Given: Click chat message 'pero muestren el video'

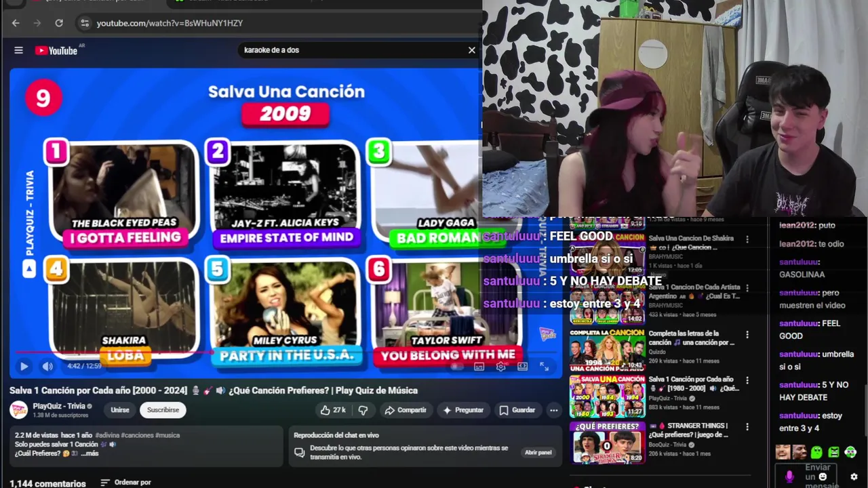Looking at the screenshot, I should point(812,299).
